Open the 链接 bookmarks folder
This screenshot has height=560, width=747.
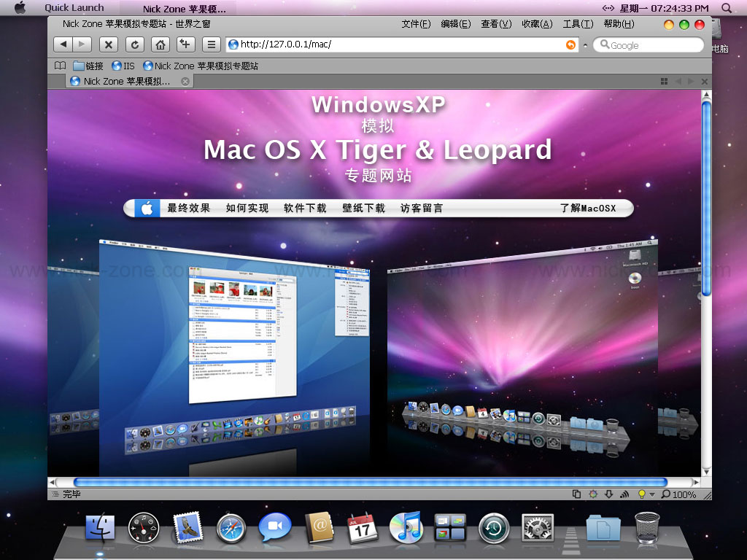point(88,66)
